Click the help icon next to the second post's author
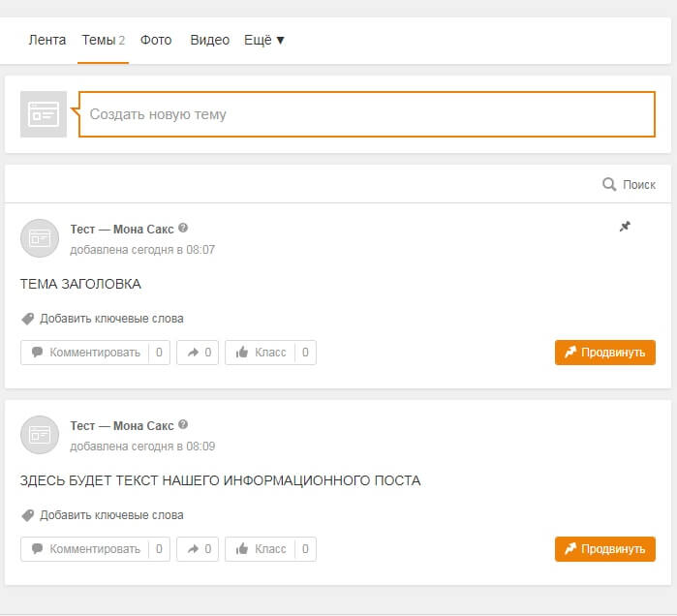The image size is (677, 616). (183, 424)
